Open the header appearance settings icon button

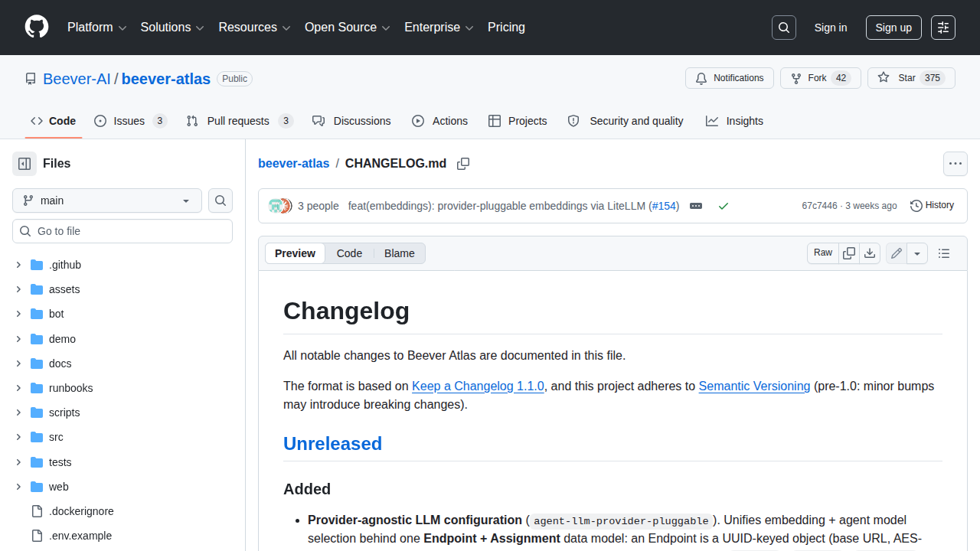(943, 28)
